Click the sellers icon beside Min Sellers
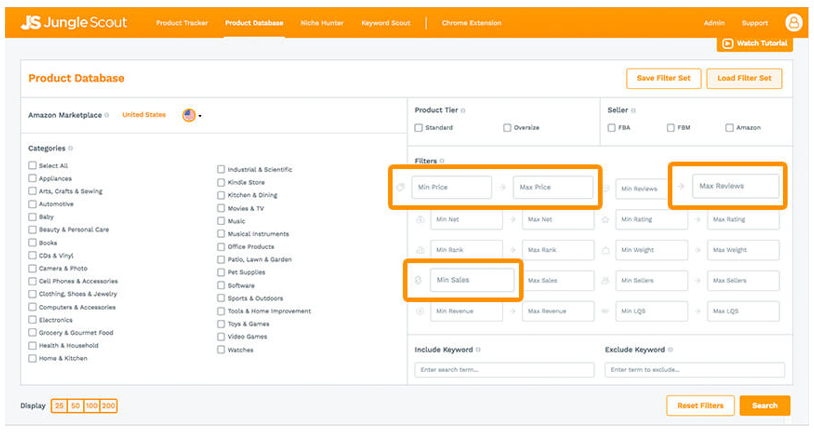 click(x=605, y=281)
